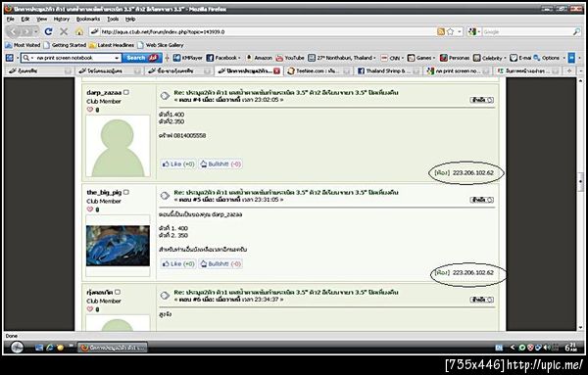
Task: Go to the browser Home icon
Action: point(79,32)
